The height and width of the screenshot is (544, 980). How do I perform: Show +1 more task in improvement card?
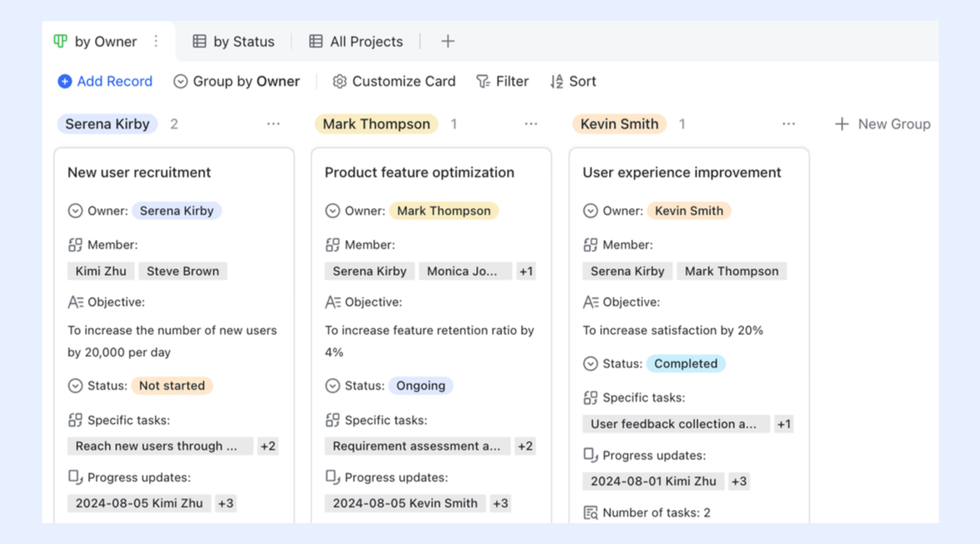pos(784,424)
